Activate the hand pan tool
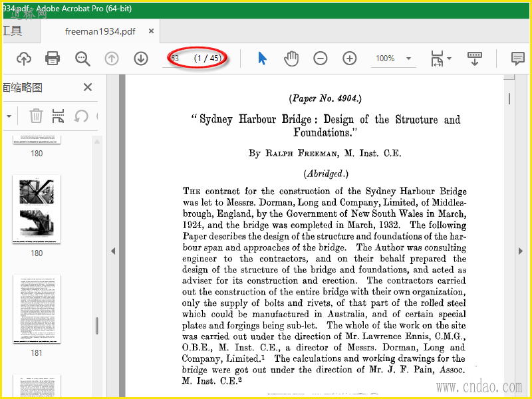 coord(291,59)
